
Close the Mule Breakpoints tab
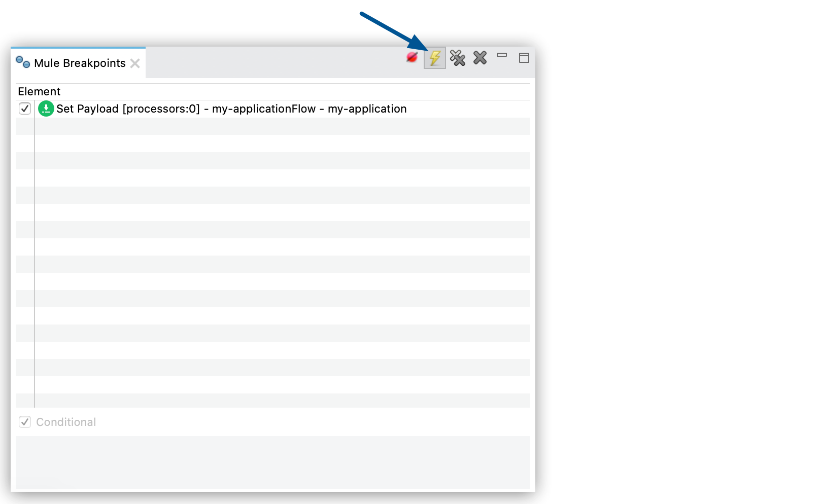click(135, 63)
